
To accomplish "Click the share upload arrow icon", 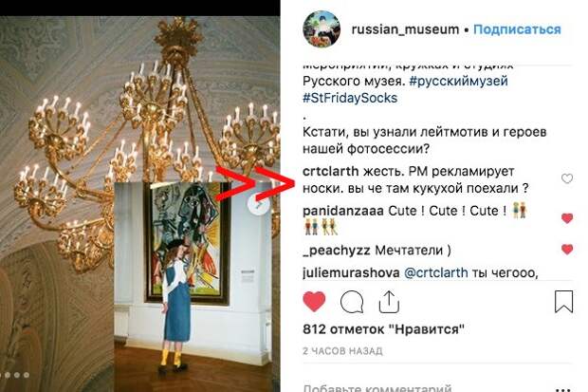I will (389, 302).
